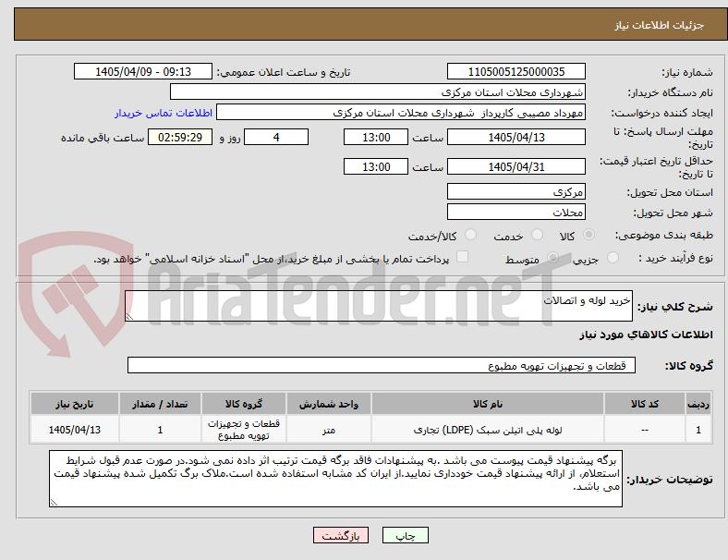Click the نام کالا column header

tap(488, 404)
